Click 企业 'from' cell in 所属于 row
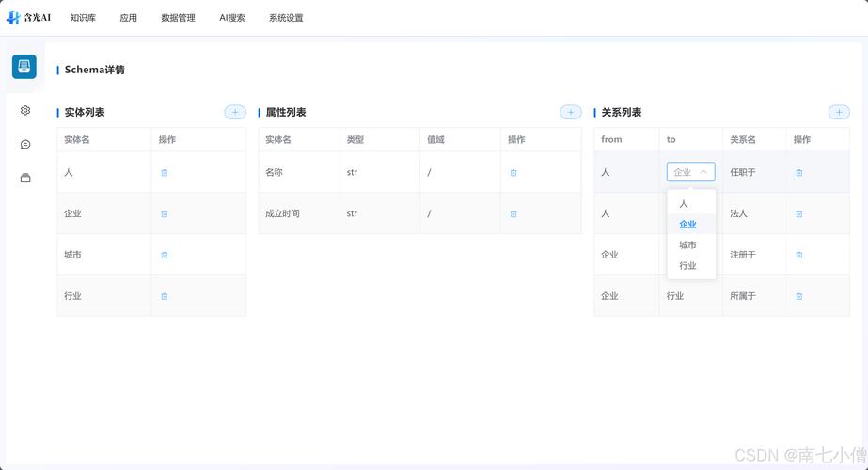 (x=609, y=296)
